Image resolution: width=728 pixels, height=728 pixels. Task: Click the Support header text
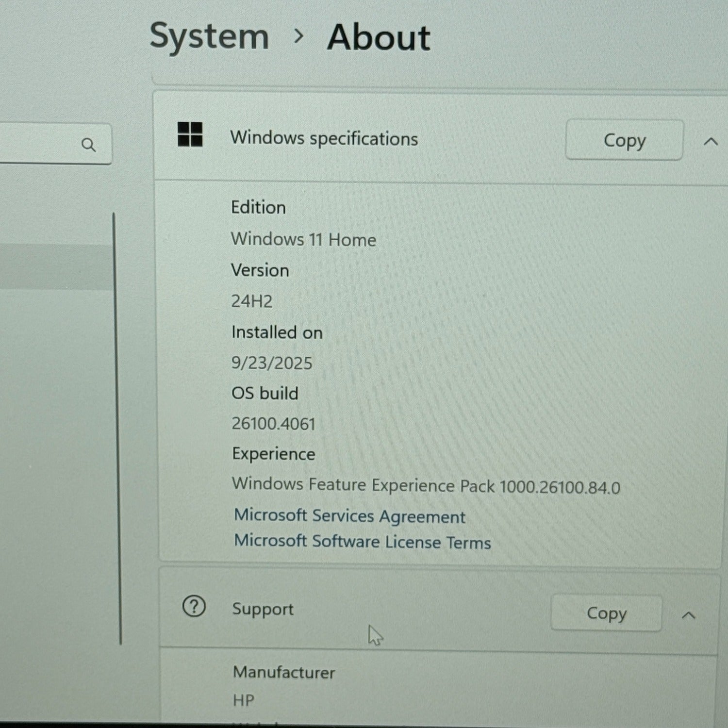point(263,609)
